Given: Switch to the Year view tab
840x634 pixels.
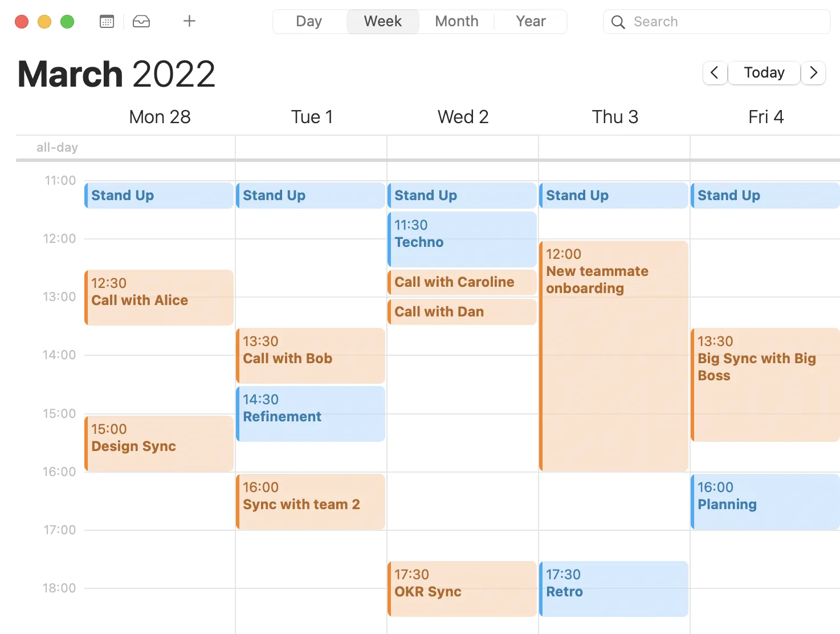Looking at the screenshot, I should tap(530, 21).
